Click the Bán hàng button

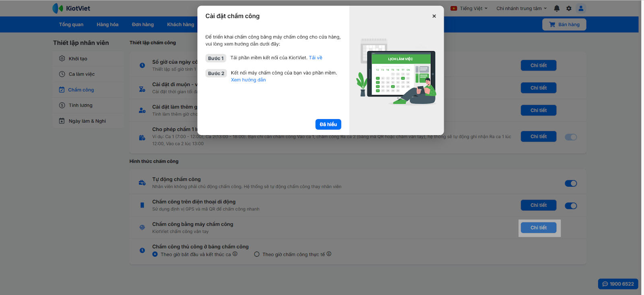564,25
